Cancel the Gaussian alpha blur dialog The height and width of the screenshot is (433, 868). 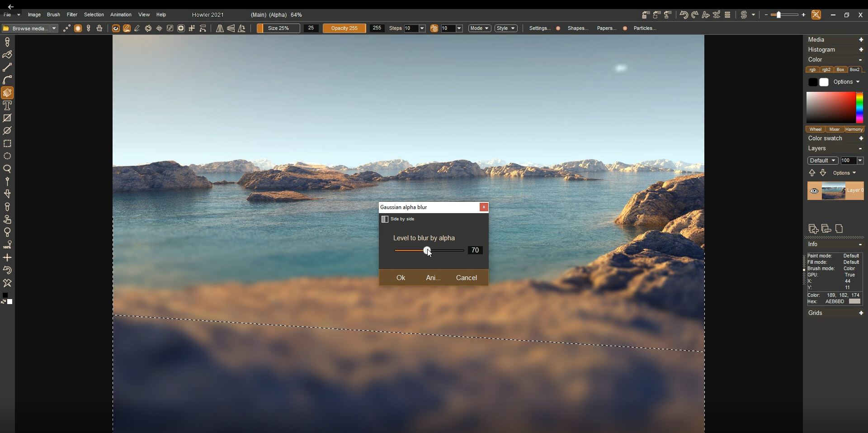466,278
